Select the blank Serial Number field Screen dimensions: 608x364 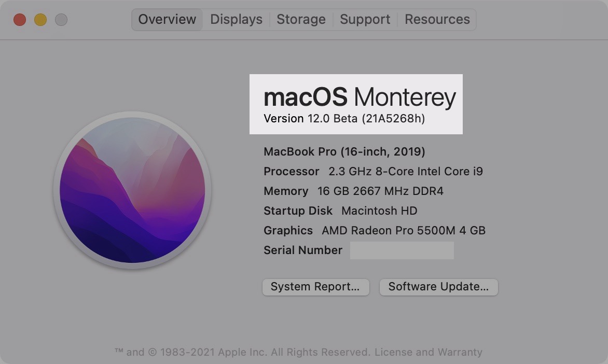tap(402, 250)
